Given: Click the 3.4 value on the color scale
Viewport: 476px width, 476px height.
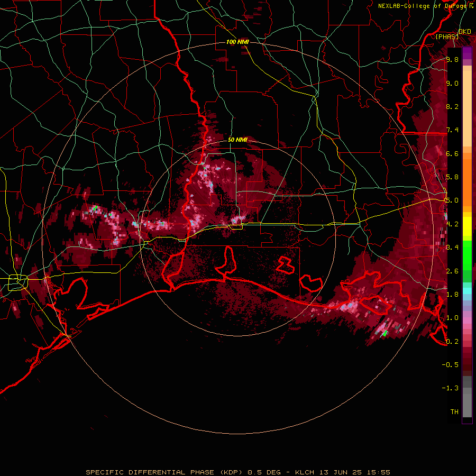Looking at the screenshot, I should [452, 248].
